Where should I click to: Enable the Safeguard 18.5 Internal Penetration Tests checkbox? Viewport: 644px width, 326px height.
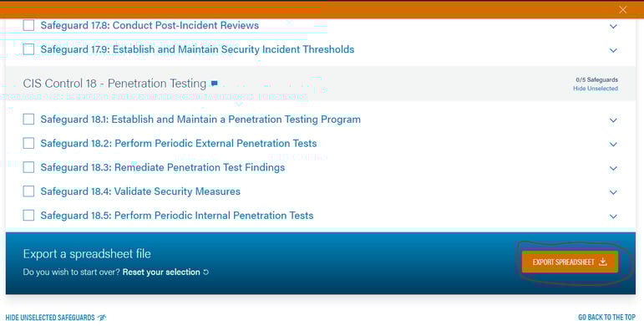(28, 216)
